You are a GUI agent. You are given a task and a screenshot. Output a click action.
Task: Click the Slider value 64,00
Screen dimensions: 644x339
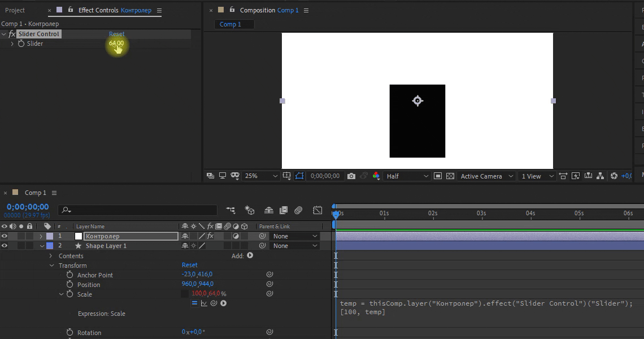[x=116, y=43]
